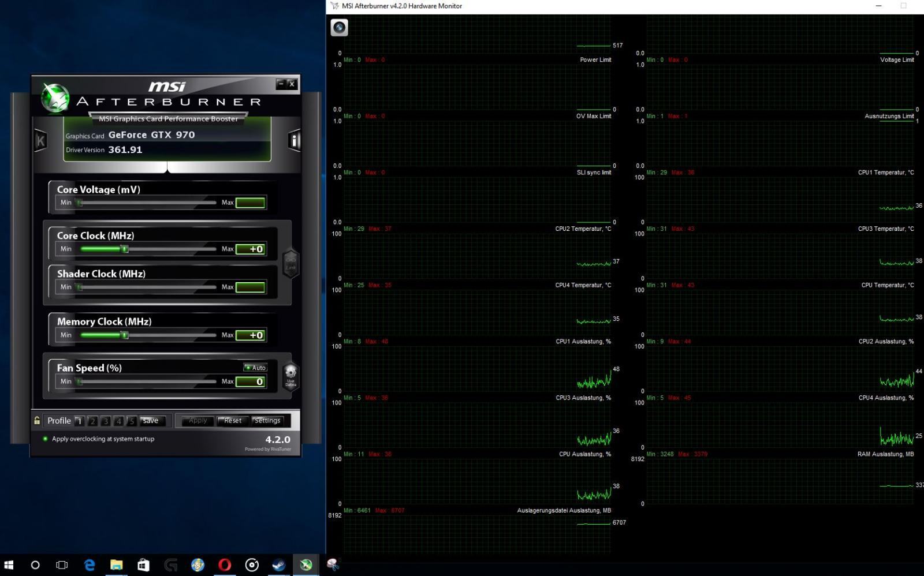Click the CPU2 Temperatur graph label
924x576 pixels.
pos(583,229)
